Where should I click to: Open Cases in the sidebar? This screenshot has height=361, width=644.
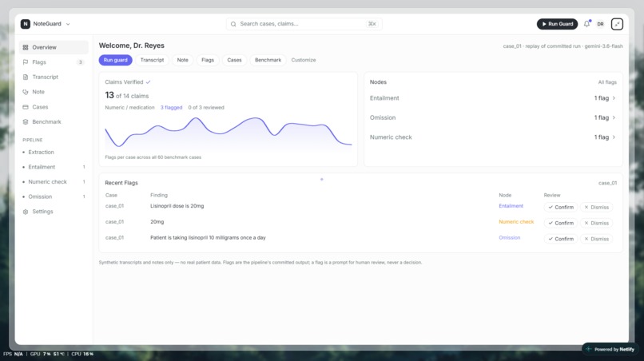[54, 107]
